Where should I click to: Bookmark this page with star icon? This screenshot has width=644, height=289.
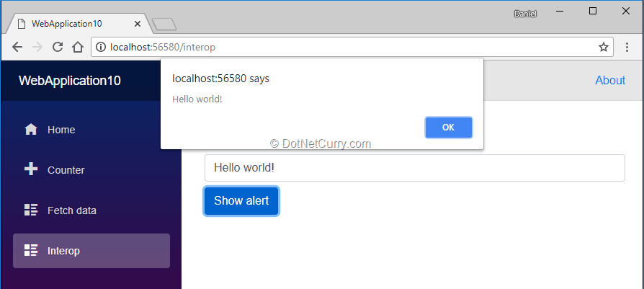click(603, 48)
